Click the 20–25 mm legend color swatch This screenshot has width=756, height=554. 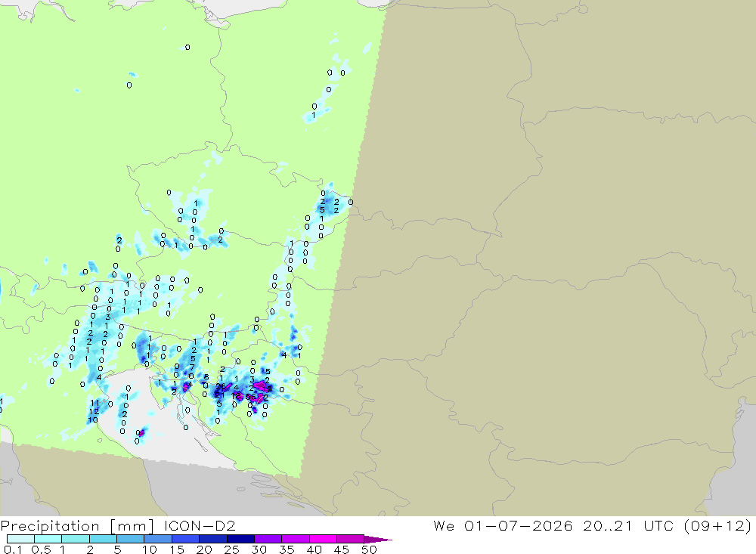coord(213,539)
